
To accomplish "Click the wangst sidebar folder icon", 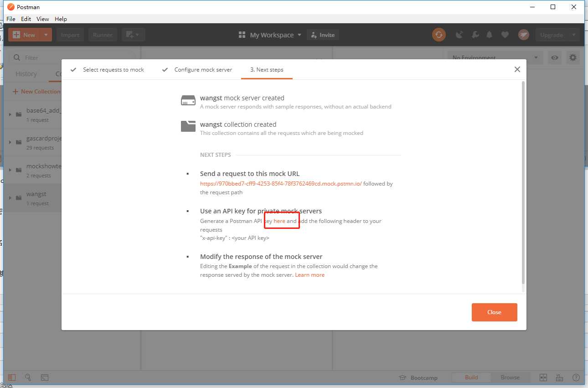I will pyautogui.click(x=19, y=198).
